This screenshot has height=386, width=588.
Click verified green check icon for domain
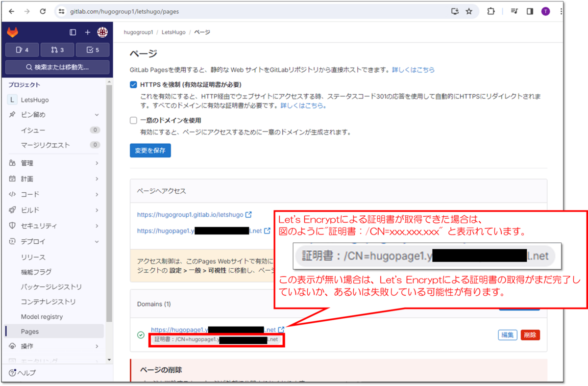(141, 335)
